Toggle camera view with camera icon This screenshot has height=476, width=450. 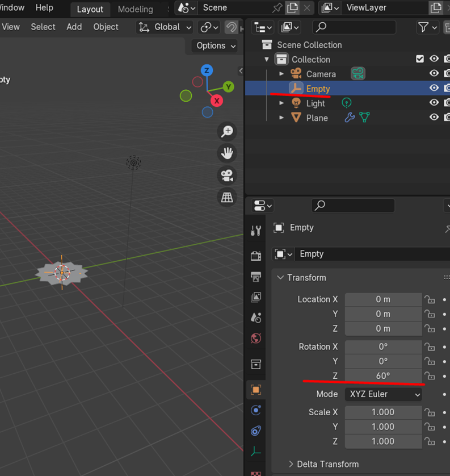click(x=227, y=176)
